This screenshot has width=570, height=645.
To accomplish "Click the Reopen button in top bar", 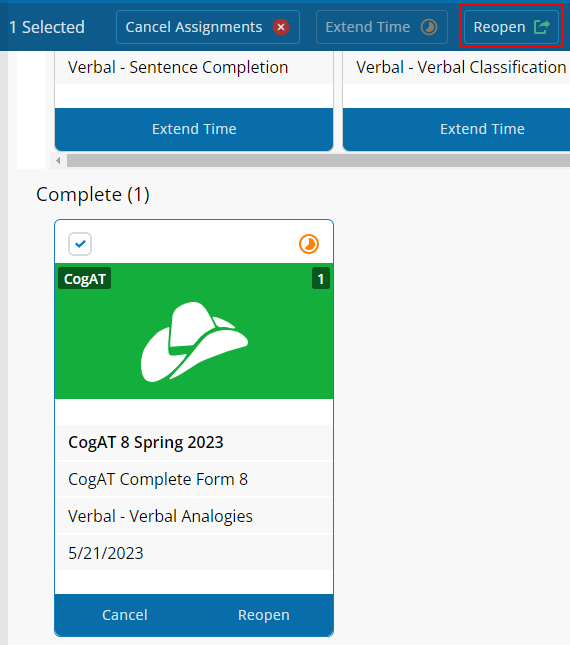I will pos(511,27).
